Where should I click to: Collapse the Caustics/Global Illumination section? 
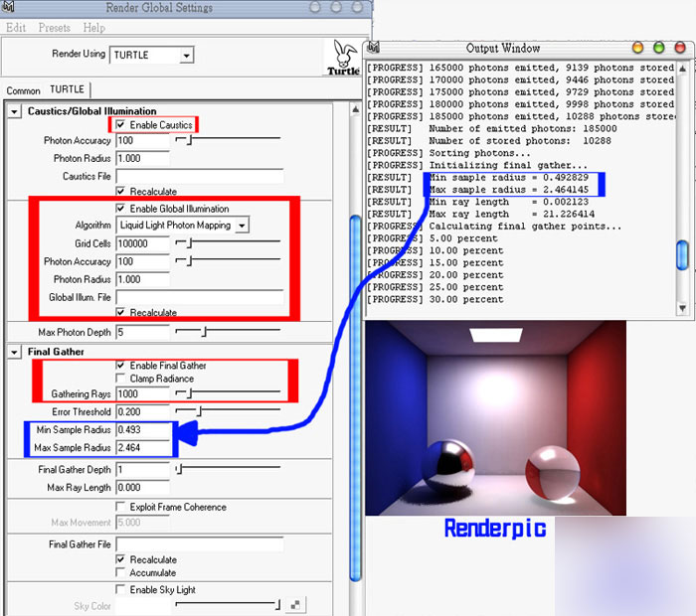tap(14, 111)
